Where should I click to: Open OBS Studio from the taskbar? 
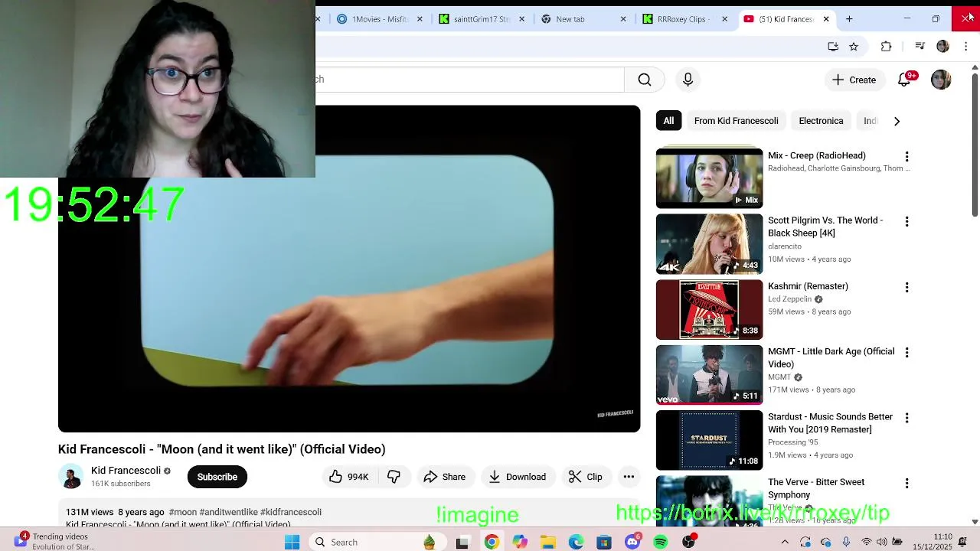[x=689, y=542]
